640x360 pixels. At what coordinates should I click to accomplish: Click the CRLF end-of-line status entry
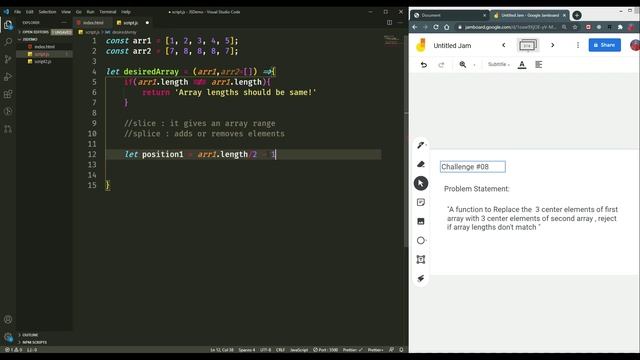280,350
